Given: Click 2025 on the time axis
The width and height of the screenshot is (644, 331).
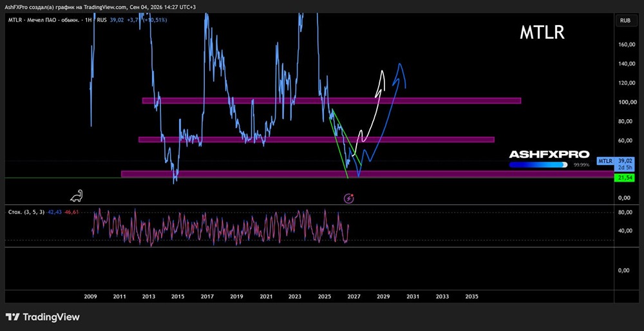Looking at the screenshot, I should pyautogui.click(x=325, y=296).
